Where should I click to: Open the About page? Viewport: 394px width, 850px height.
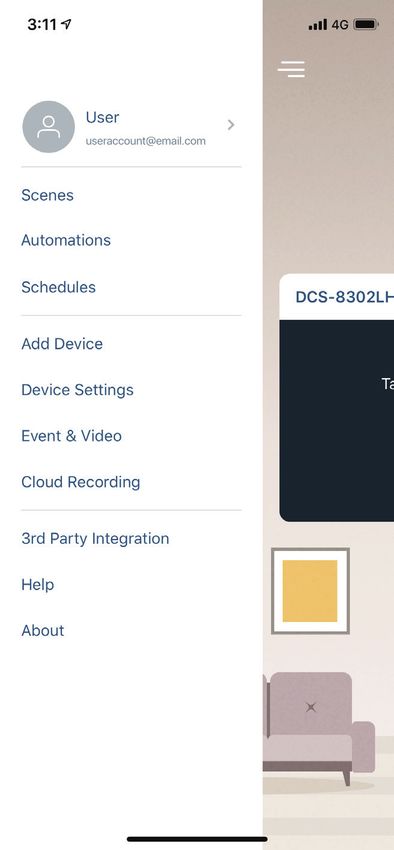pos(43,630)
